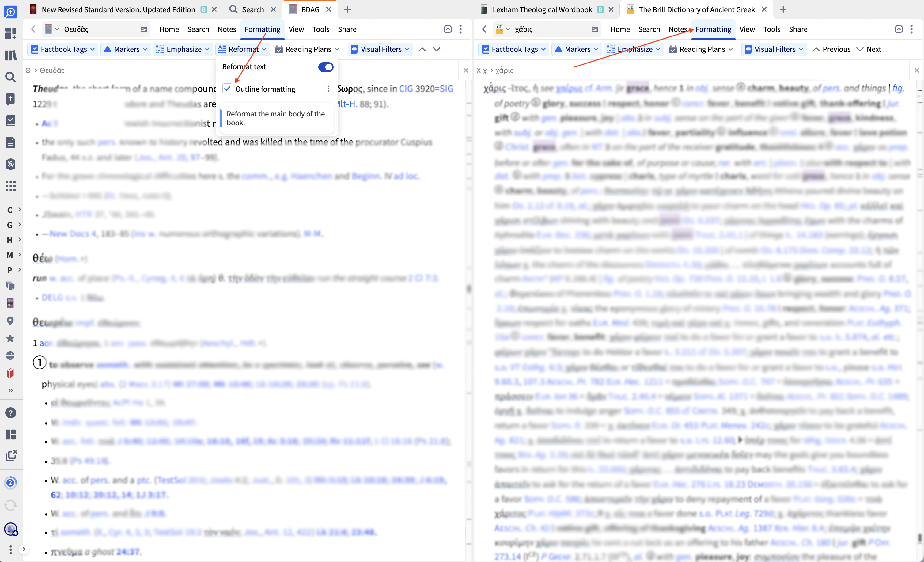Open the Library panel in the sidebar
The height and width of the screenshot is (562, 924).
(10, 55)
